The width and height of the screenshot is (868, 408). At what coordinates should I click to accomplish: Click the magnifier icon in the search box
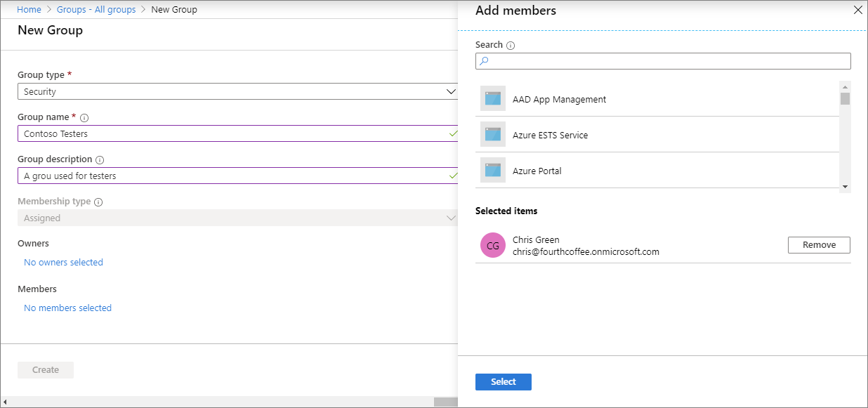pyautogui.click(x=484, y=61)
